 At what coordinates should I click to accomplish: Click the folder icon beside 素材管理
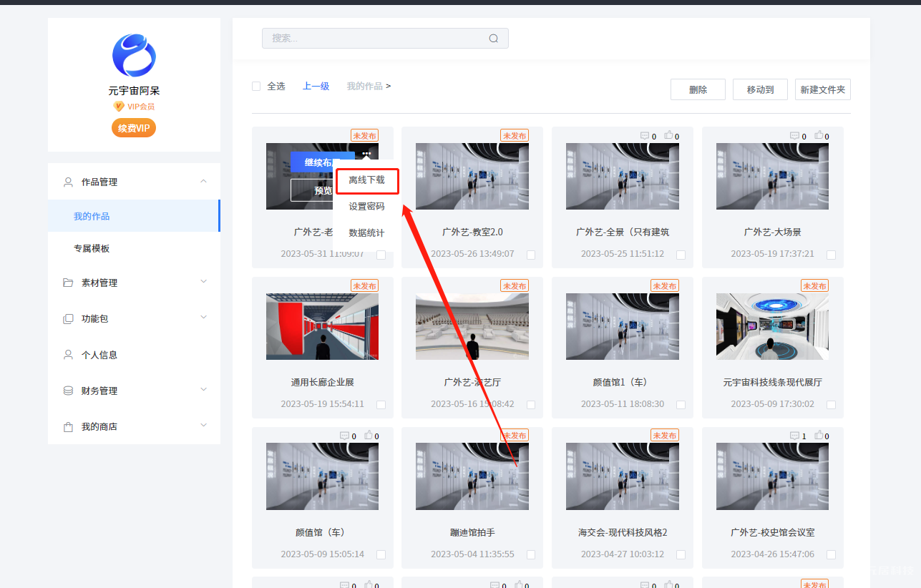(68, 283)
